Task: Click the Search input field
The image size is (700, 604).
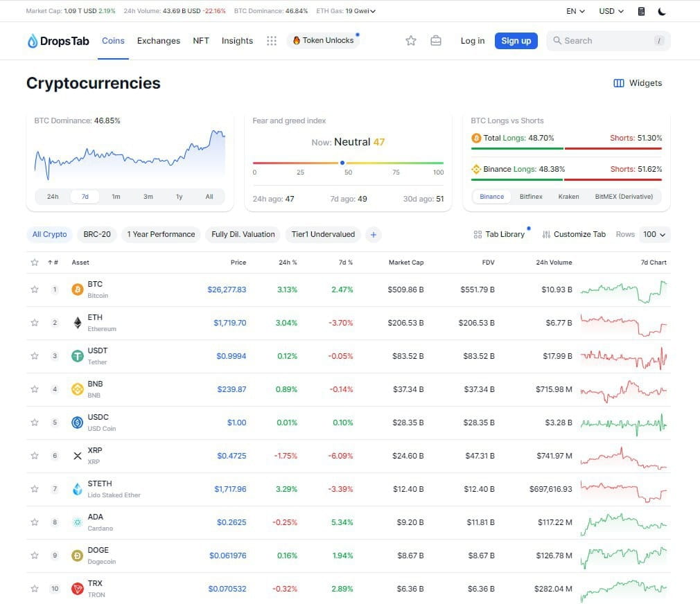Action: (609, 41)
